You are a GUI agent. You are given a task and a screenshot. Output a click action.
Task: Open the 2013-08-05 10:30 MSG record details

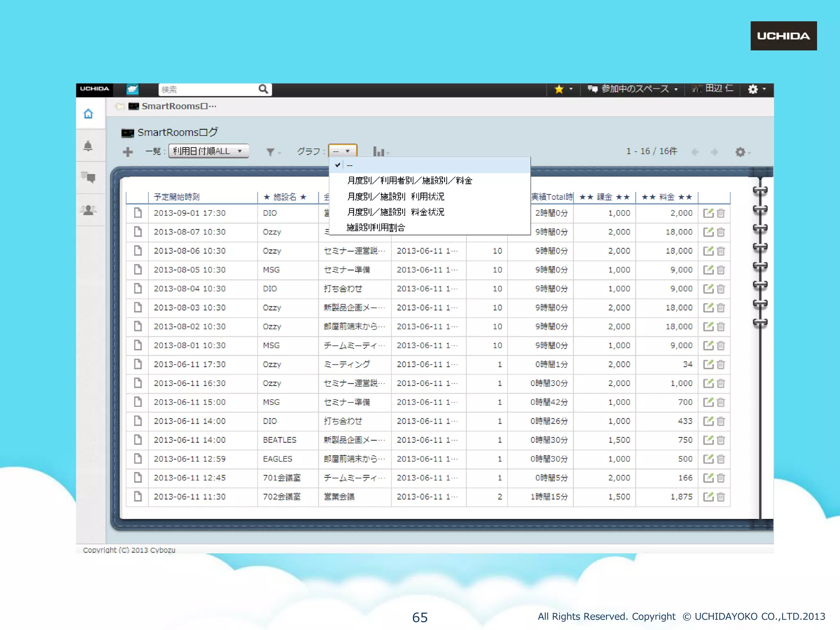pos(138,269)
